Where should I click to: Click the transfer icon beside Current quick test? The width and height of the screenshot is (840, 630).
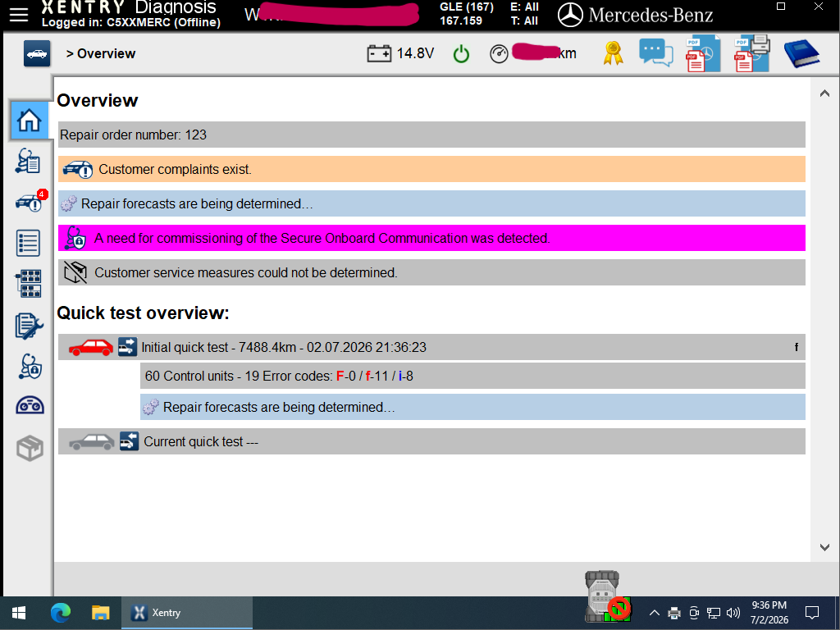point(129,441)
